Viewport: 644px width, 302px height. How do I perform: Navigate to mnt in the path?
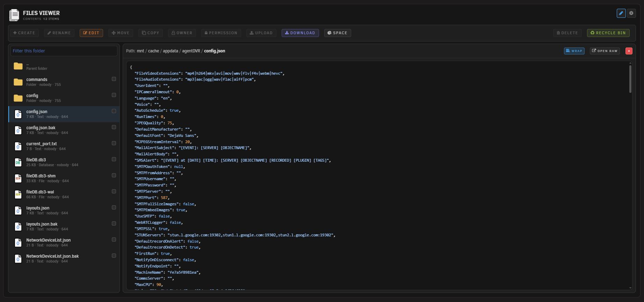coord(140,51)
